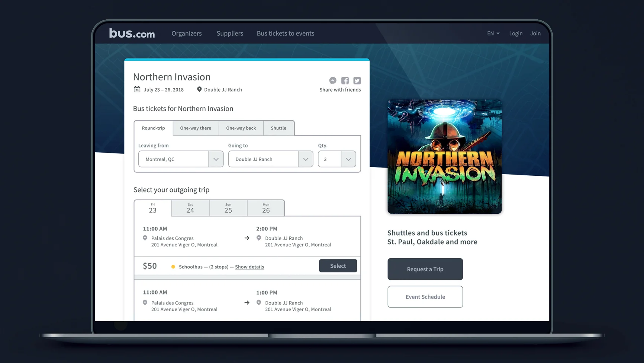Click pin icon beside 1:00 PM arrival
The height and width of the screenshot is (363, 644).
[259, 303]
